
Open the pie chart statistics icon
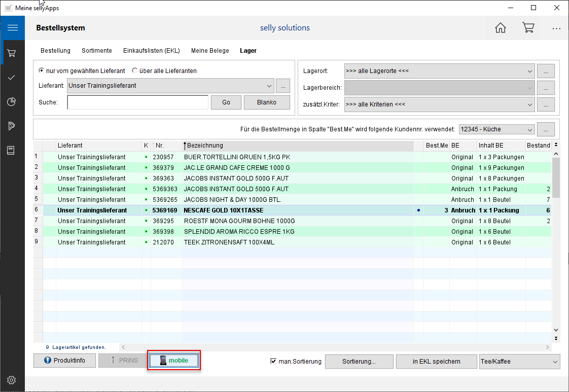pyautogui.click(x=12, y=102)
